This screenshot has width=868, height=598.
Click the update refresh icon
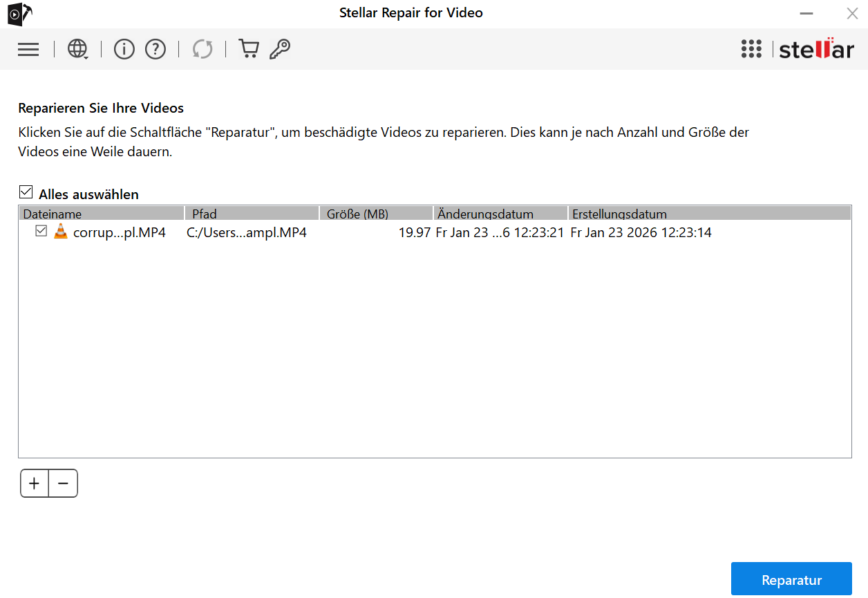202,49
